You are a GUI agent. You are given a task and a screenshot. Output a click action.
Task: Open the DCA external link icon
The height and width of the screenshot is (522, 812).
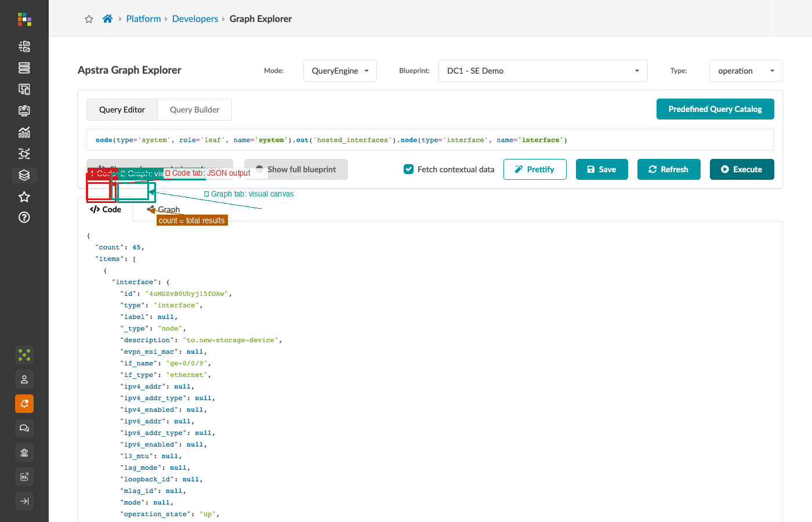[24, 477]
